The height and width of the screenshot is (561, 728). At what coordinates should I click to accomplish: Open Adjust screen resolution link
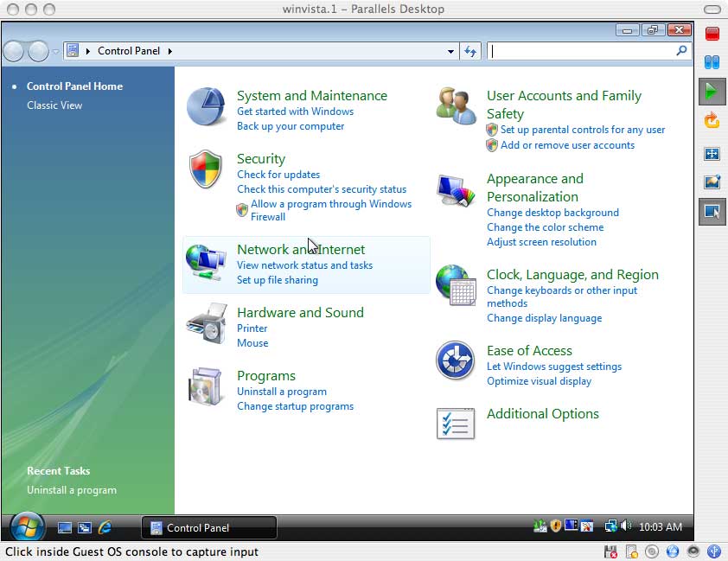click(x=541, y=242)
